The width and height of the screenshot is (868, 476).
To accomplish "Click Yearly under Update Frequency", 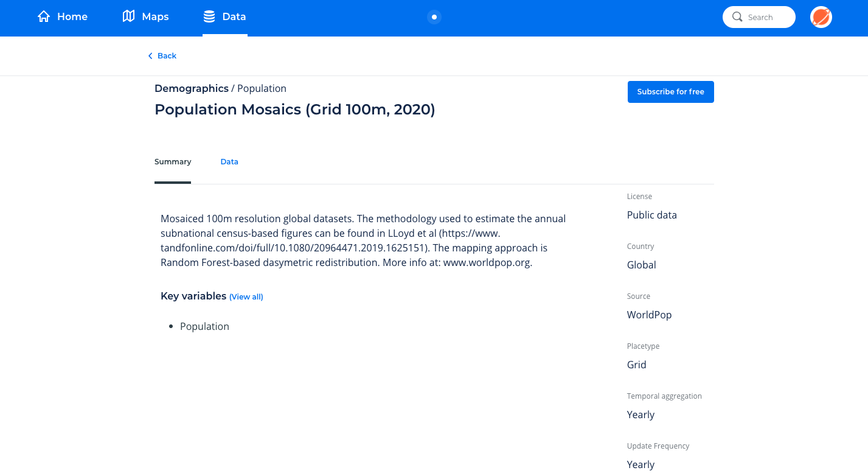I will (641, 465).
